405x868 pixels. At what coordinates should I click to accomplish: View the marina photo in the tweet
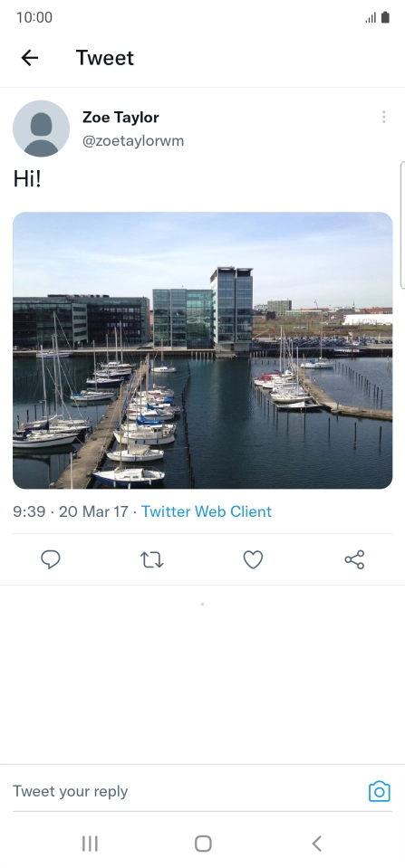tap(203, 350)
